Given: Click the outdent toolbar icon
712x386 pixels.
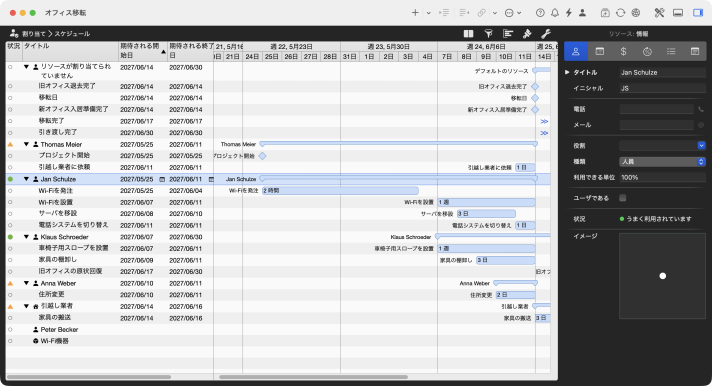Looking at the screenshot, I should (x=464, y=13).
